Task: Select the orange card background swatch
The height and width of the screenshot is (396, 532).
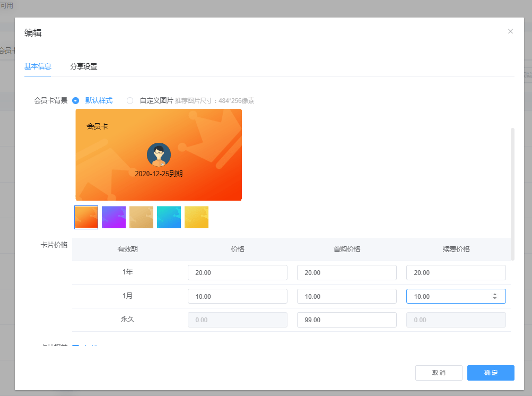Action: tap(86, 217)
